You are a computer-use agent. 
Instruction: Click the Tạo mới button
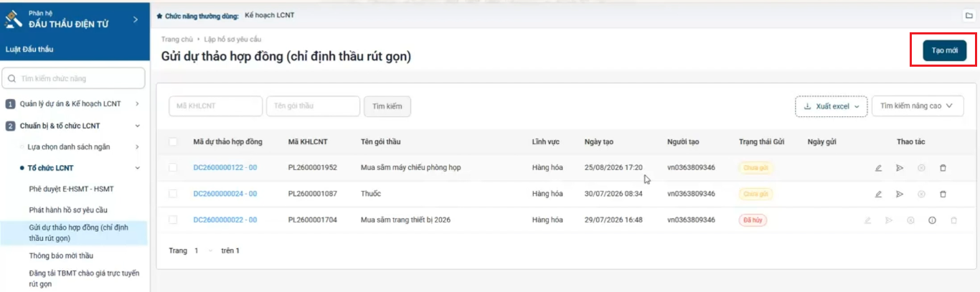tap(945, 51)
